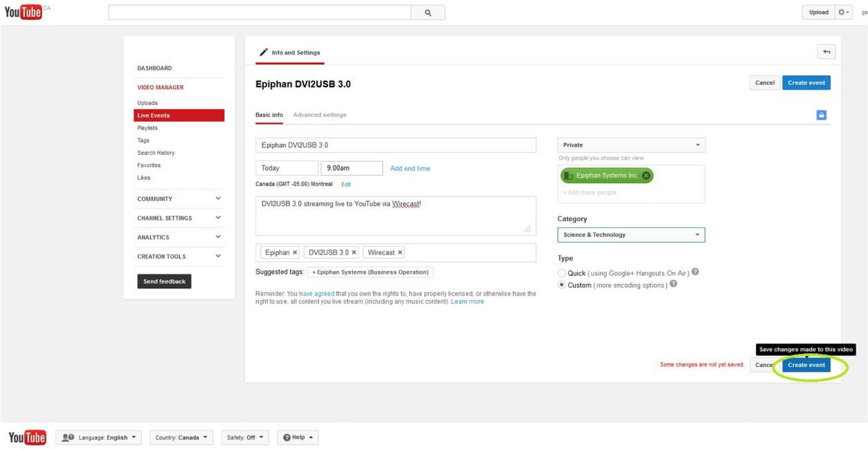Open the Private privacy dropdown
Image resolution: width=868 pixels, height=450 pixels.
click(631, 145)
